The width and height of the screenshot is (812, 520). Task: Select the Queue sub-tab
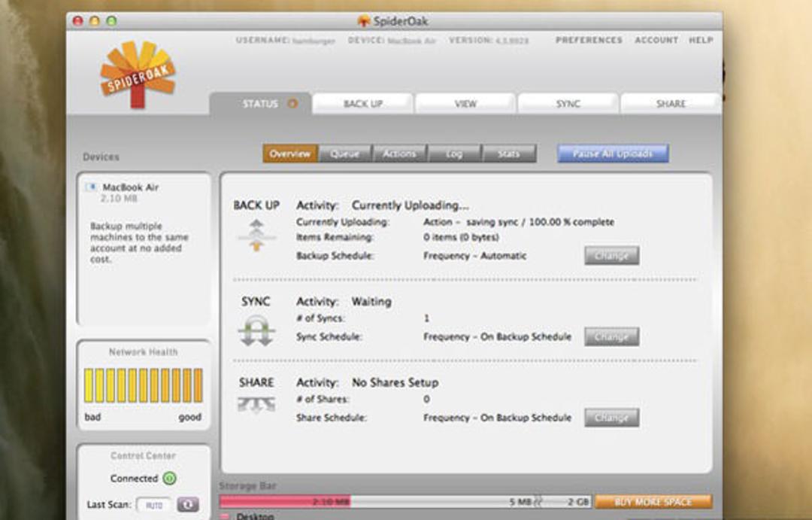point(345,154)
